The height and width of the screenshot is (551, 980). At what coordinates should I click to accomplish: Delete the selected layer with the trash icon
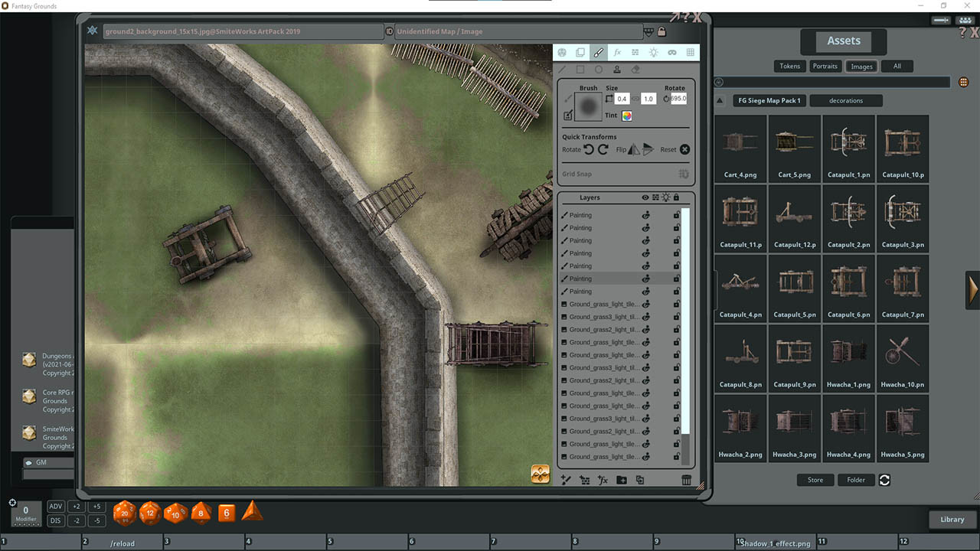687,480
